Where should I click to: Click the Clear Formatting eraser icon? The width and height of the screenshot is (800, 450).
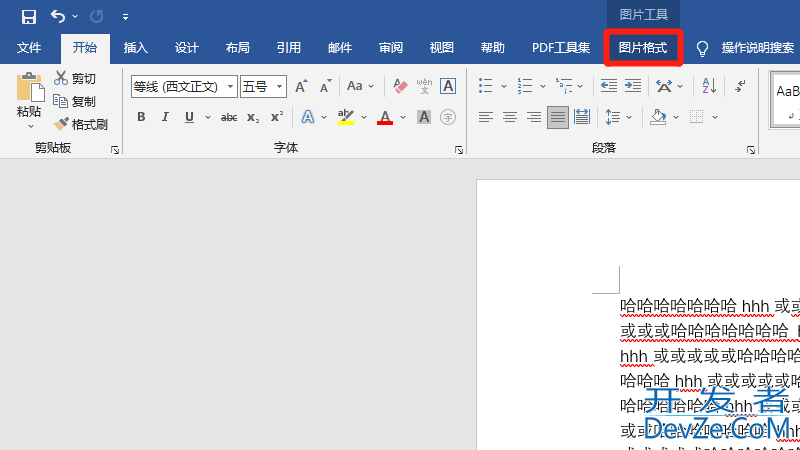point(401,86)
